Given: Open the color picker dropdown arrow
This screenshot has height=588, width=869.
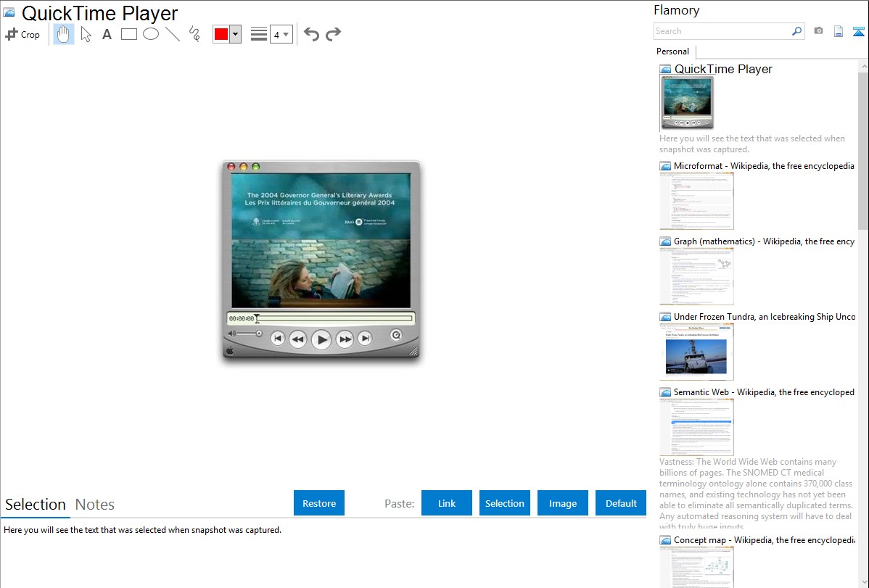Looking at the screenshot, I should click(235, 34).
